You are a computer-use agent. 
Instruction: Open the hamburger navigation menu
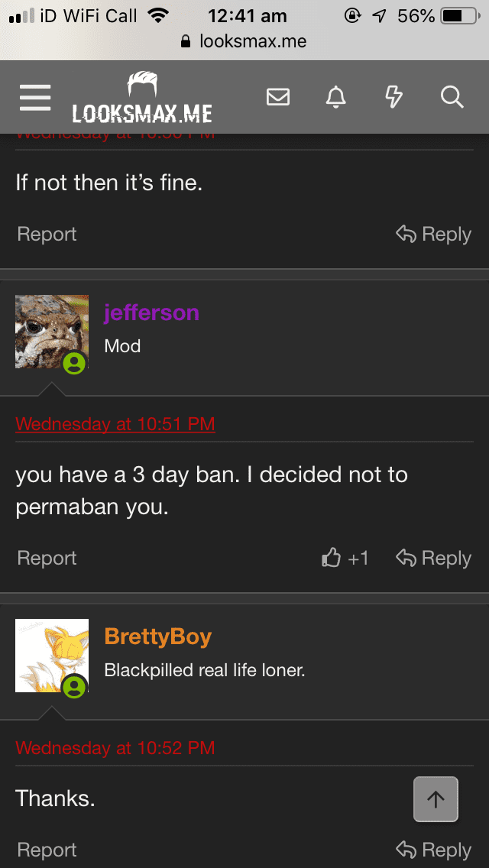[x=34, y=97]
